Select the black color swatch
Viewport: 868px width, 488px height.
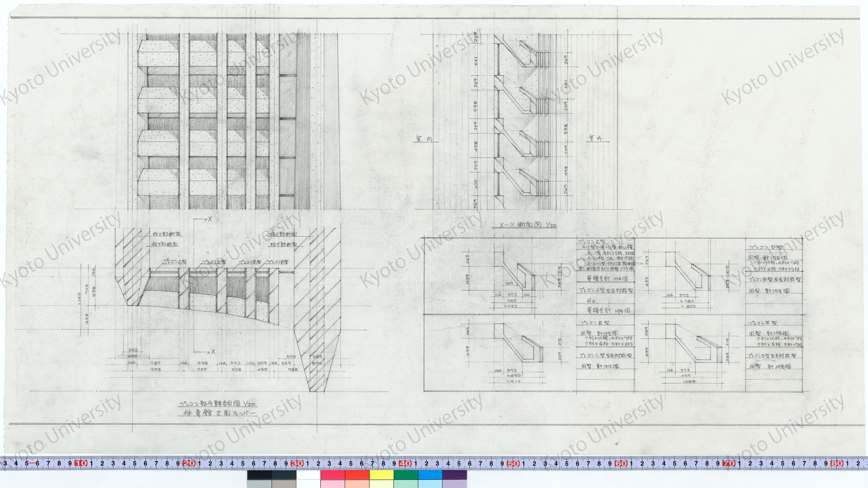tap(260, 474)
